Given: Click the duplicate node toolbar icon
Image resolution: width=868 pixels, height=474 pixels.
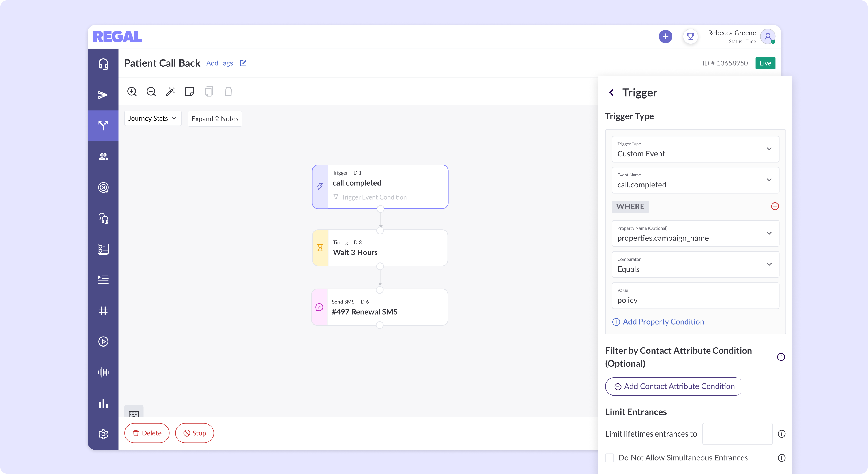Looking at the screenshot, I should 209,92.
